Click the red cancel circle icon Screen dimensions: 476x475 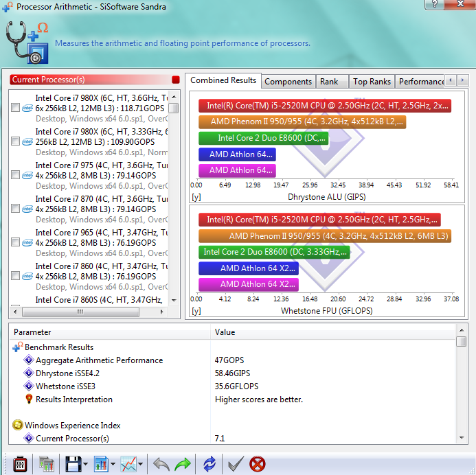(x=258, y=464)
